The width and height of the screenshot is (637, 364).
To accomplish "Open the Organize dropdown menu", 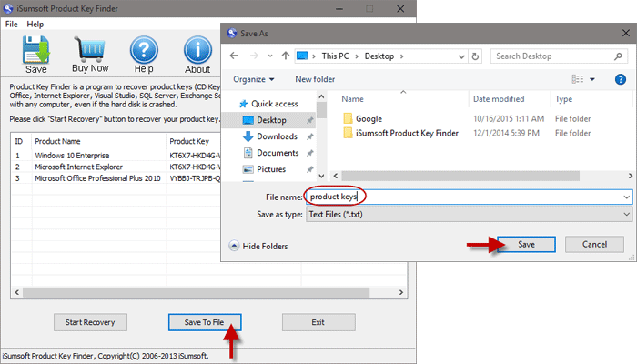I will [253, 79].
